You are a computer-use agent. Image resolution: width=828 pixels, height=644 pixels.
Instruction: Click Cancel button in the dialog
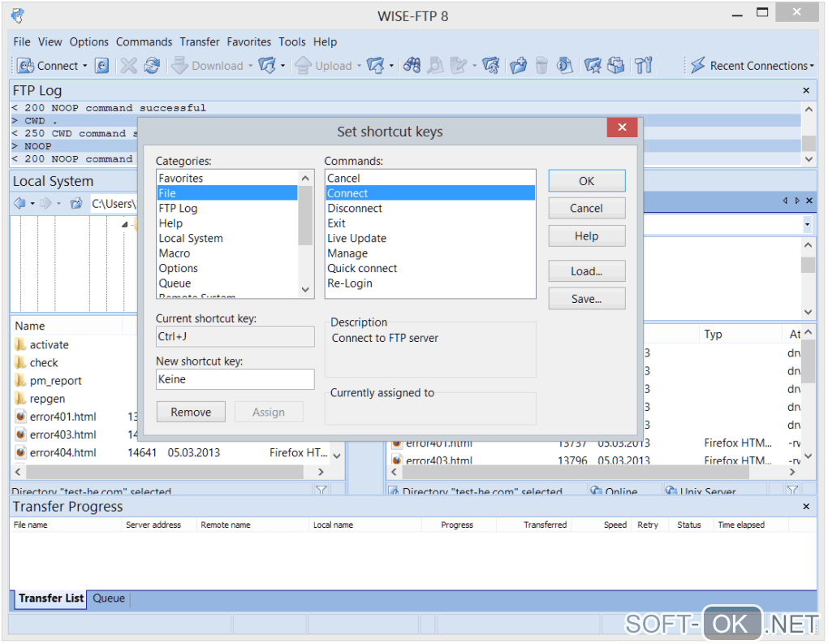tap(587, 209)
